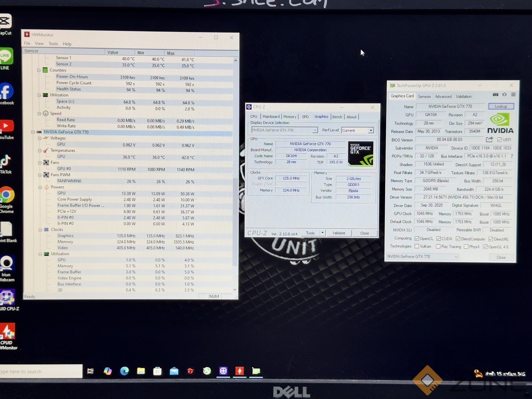This screenshot has height=399, width=532.
Task: Toggle the Vulkan checkbox
Action: coord(417,247)
